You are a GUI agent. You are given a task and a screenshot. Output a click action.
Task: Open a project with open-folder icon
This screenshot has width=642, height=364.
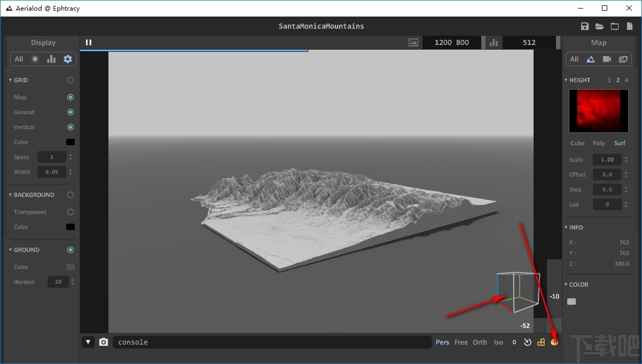600,26
